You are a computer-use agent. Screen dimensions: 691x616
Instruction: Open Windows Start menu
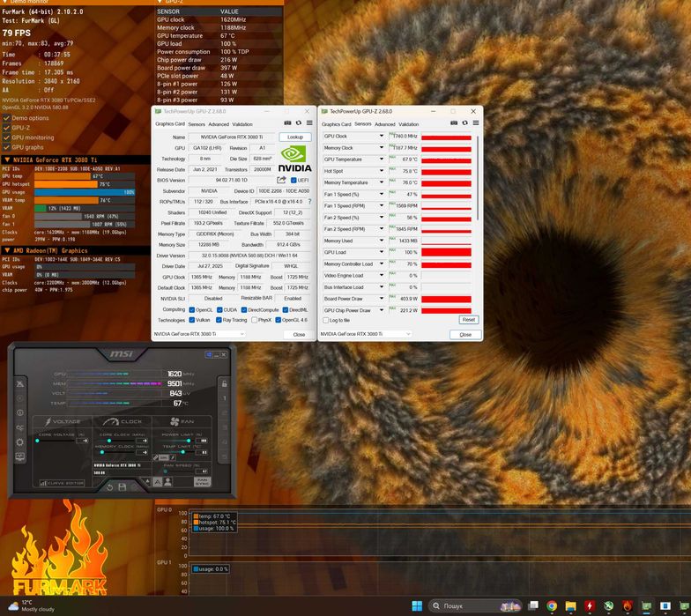coord(417,606)
